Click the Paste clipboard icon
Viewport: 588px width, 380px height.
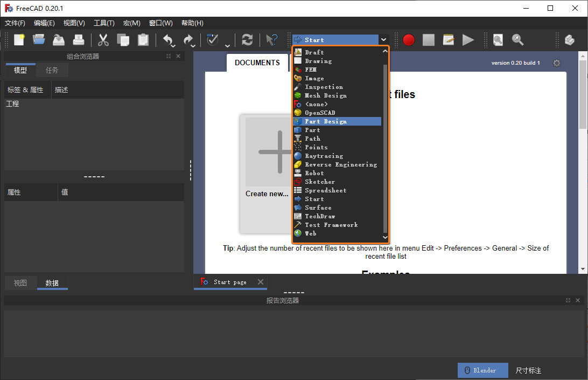143,39
